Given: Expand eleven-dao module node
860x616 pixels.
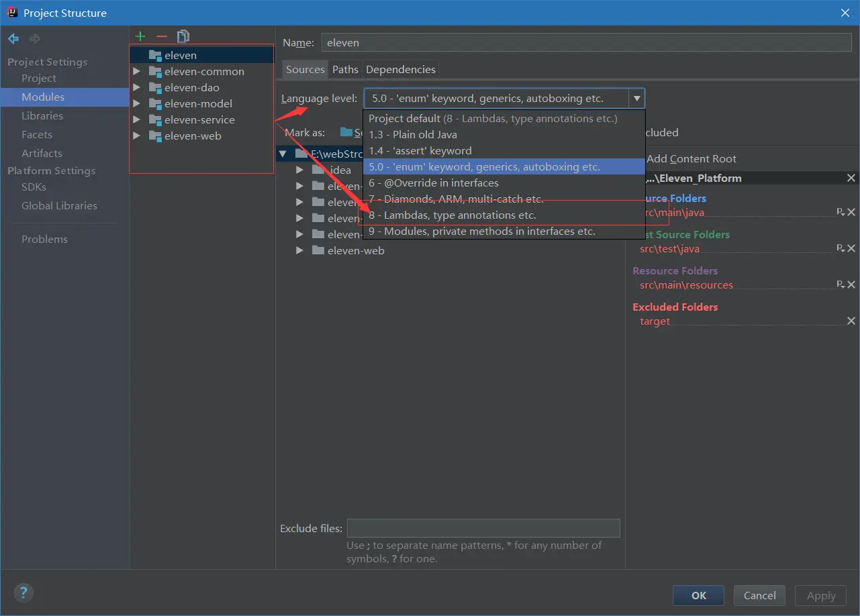Looking at the screenshot, I should click(136, 87).
